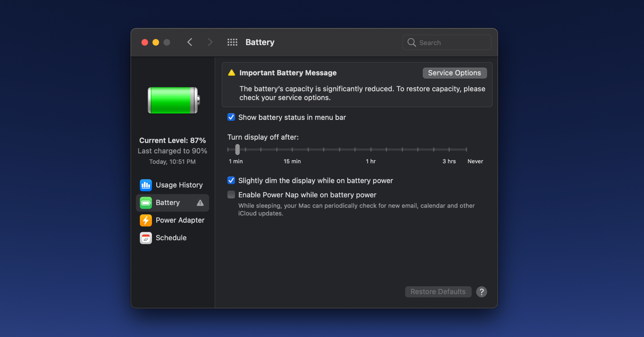Image resolution: width=644 pixels, height=337 pixels.
Task: Click the green Battery sidebar icon
Action: (x=146, y=203)
